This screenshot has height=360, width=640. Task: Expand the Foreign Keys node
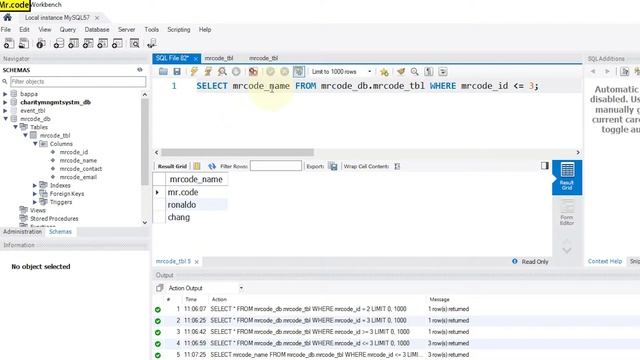click(x=35, y=193)
